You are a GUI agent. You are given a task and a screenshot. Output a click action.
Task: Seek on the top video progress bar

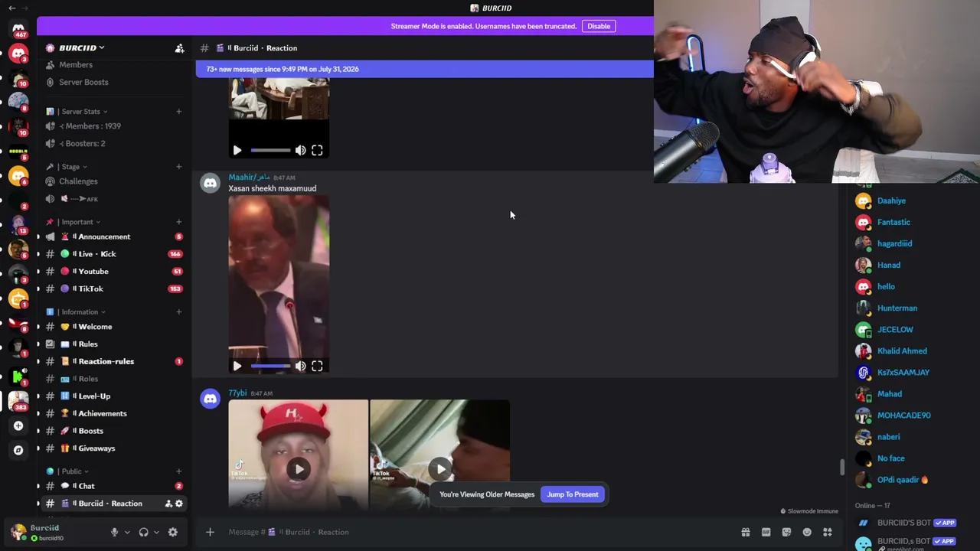click(270, 151)
